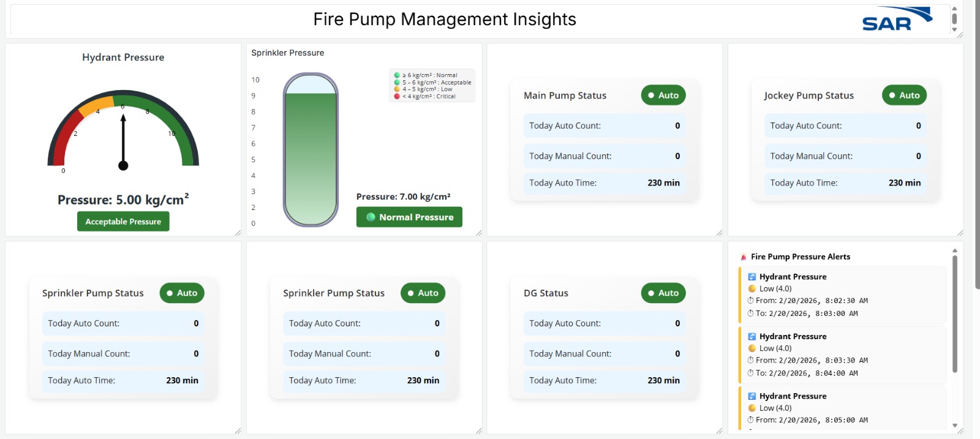Click the yellow Low (4.0) dot in the second alert

[752, 348]
